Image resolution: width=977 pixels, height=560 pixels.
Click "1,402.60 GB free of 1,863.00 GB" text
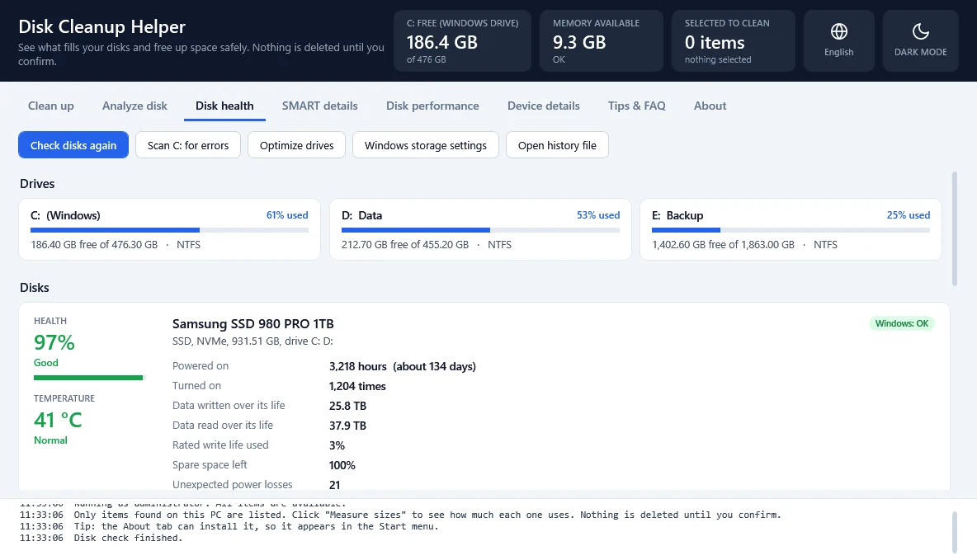coord(724,245)
